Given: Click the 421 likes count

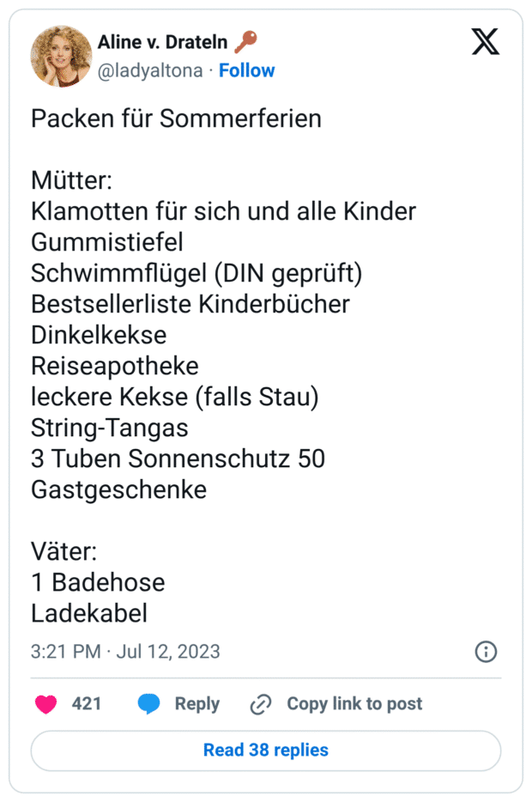Looking at the screenshot, I should (87, 704).
